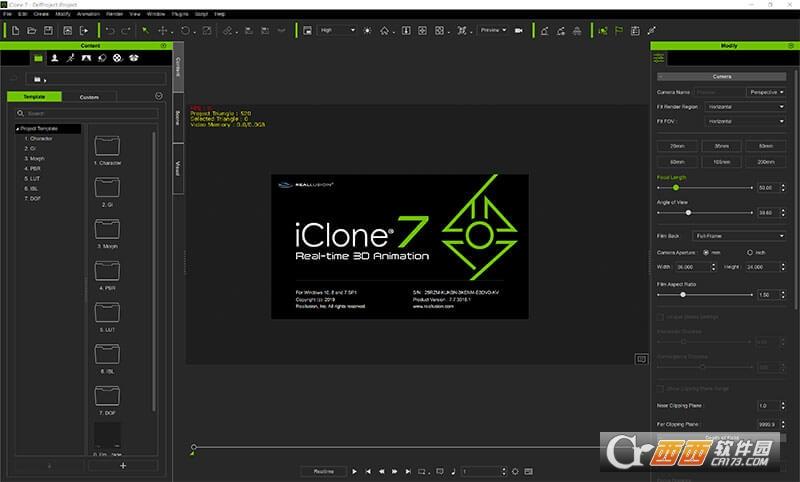This screenshot has width=800, height=482.
Task: Switch to the Template tab
Action: click(x=35, y=97)
